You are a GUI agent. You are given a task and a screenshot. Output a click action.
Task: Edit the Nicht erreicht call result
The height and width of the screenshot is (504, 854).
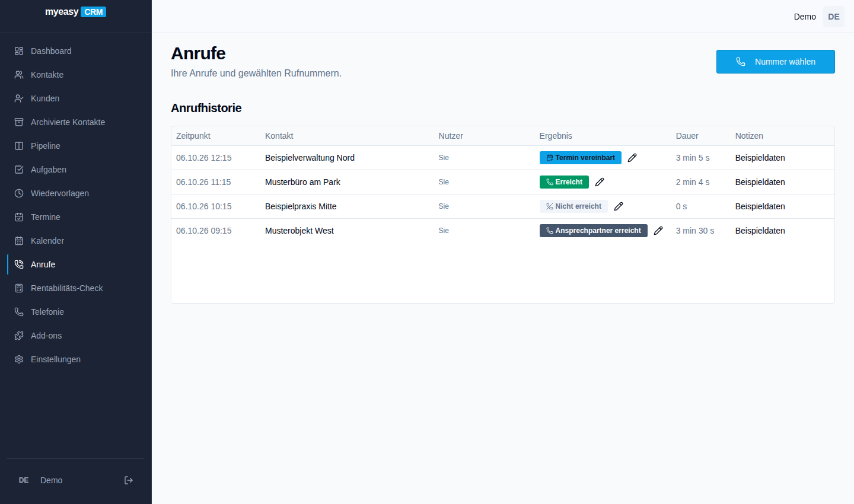[619, 206]
